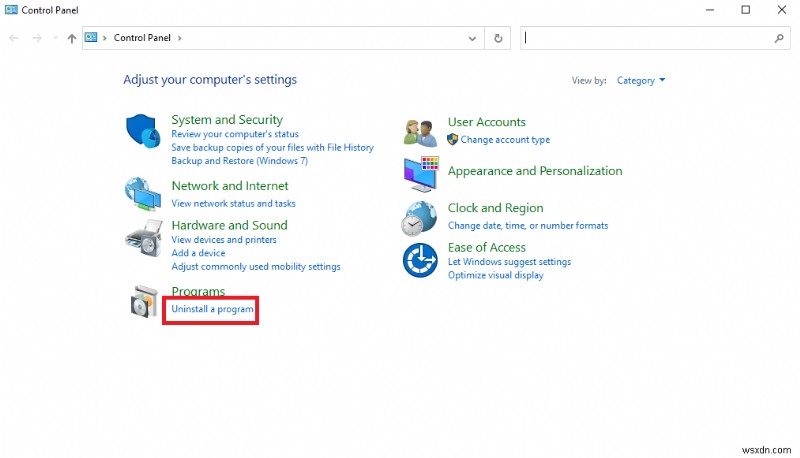Viewport: 800px width, 458px height.
Task: Click the Hardware and Sound printer icon
Action: [x=144, y=240]
